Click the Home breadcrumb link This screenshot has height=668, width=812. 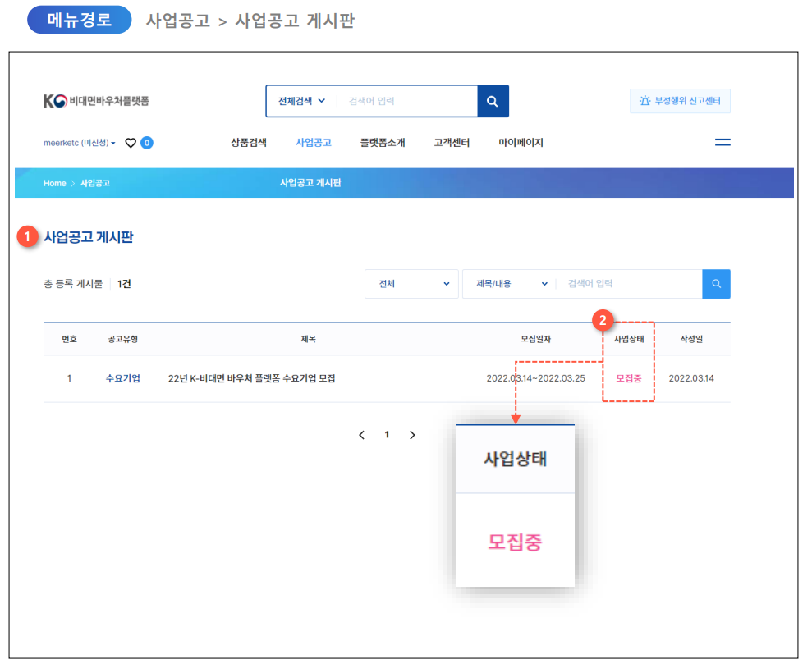55,183
